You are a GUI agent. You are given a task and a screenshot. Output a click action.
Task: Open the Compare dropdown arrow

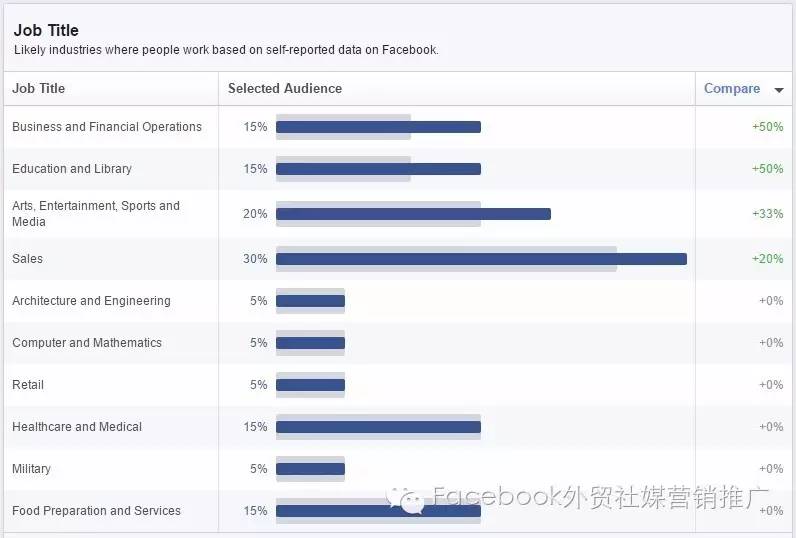[779, 90]
